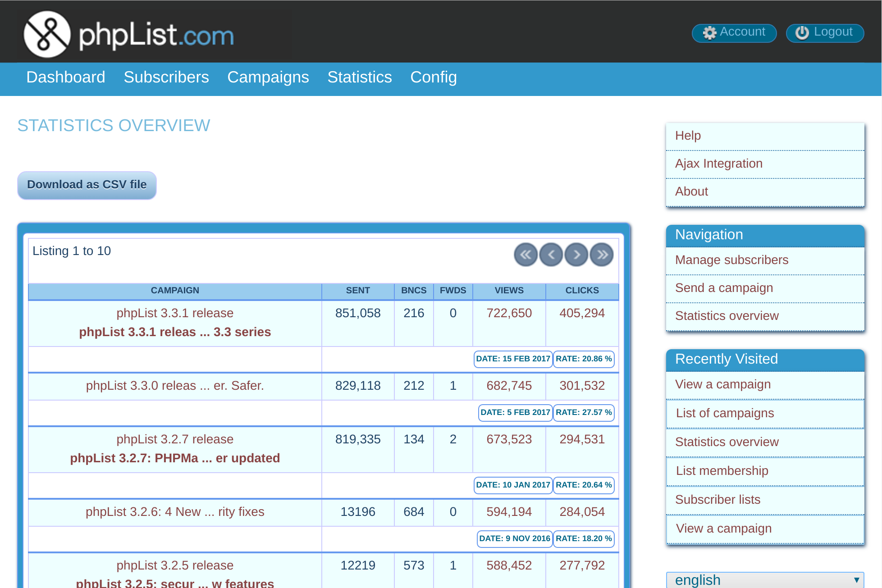882x588 pixels.
Task: Click the FWDS column header
Action: click(x=453, y=291)
